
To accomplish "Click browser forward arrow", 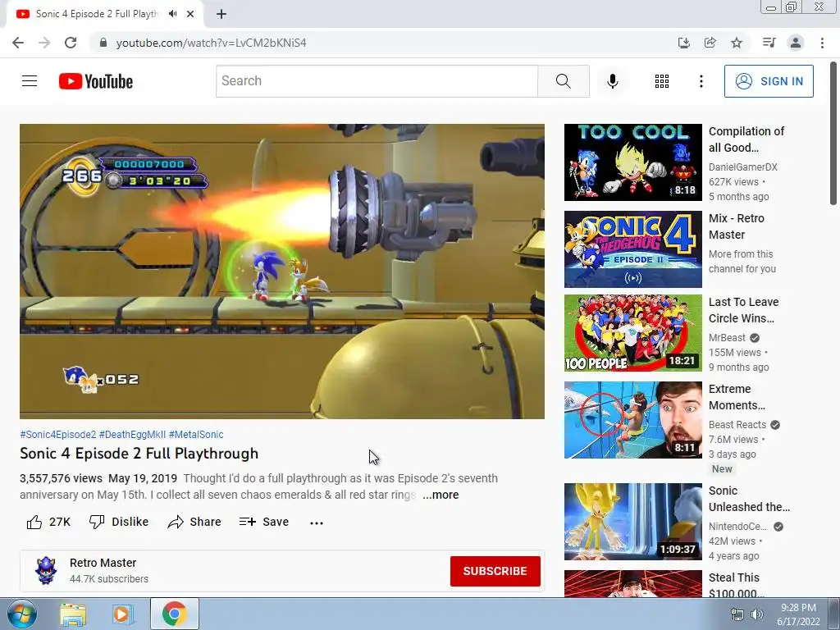I will pos(44,43).
